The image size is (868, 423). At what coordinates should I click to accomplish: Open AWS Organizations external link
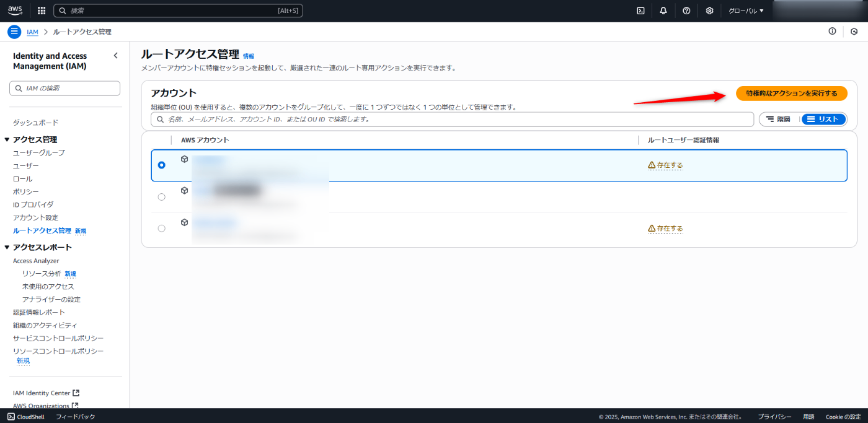pos(45,406)
